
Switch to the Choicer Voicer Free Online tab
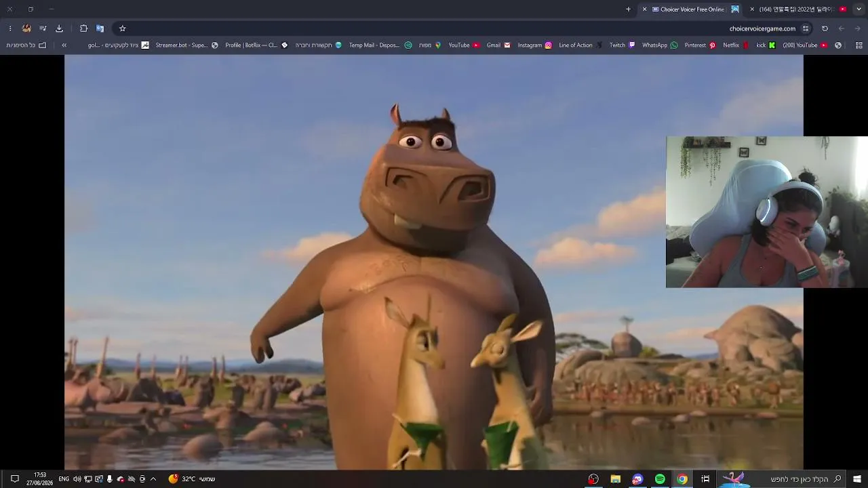click(x=691, y=9)
